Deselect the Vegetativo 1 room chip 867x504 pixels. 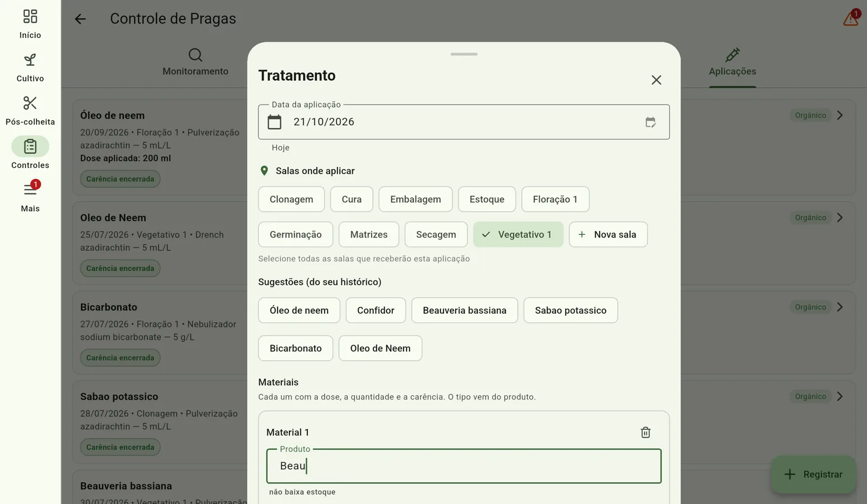pos(518,235)
